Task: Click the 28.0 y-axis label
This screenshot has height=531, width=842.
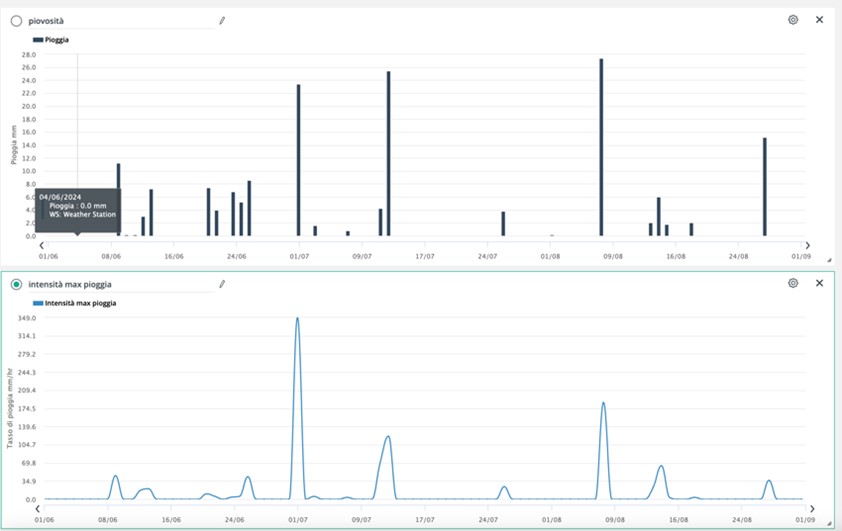Action: pyautogui.click(x=29, y=55)
